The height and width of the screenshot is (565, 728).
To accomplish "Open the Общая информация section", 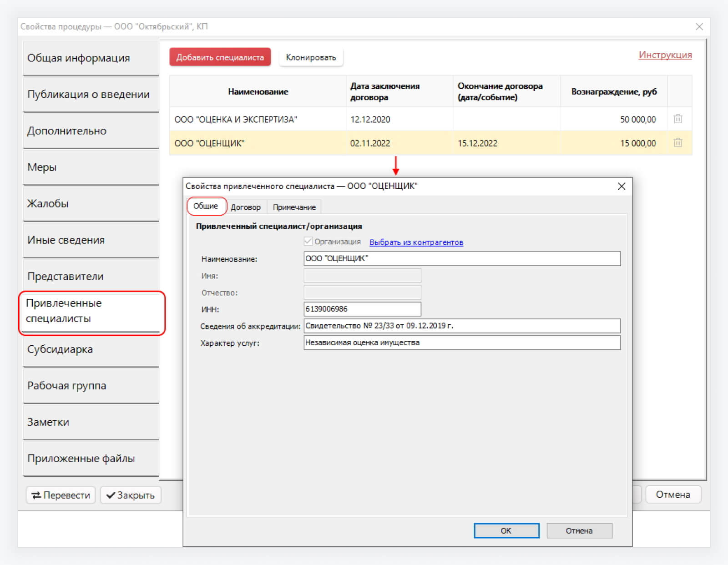I will coord(91,58).
